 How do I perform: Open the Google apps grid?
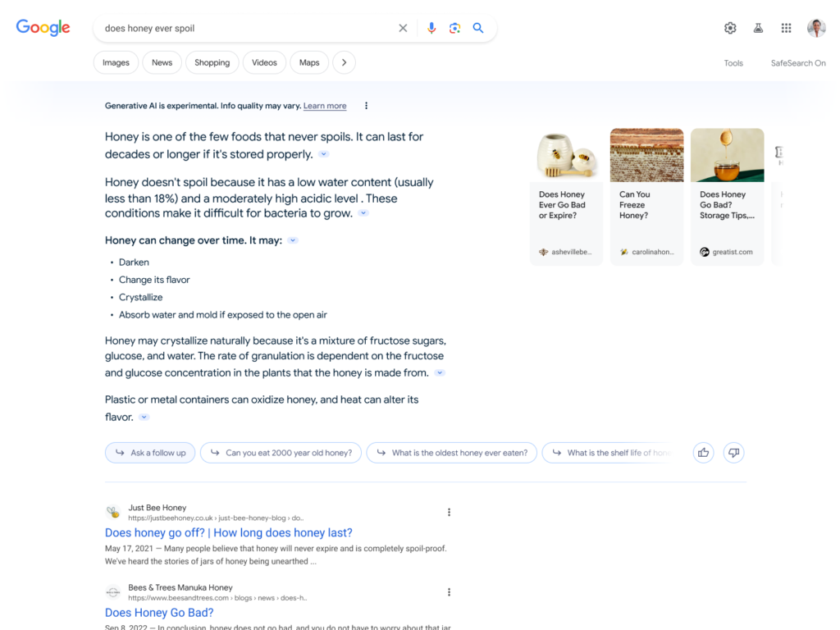tap(786, 28)
